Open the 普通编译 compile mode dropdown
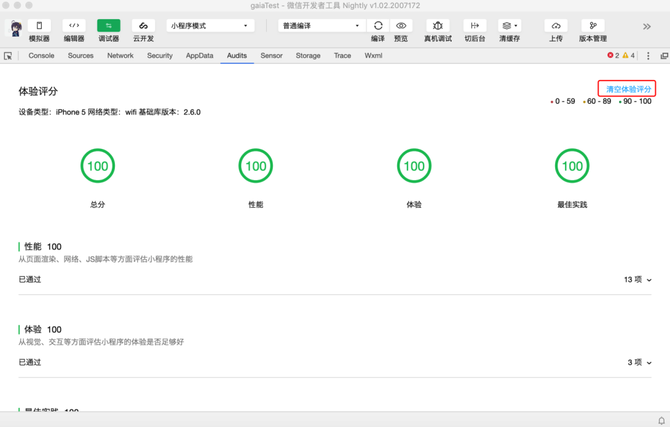Screen dimensions: 670x427 [x=321, y=26]
